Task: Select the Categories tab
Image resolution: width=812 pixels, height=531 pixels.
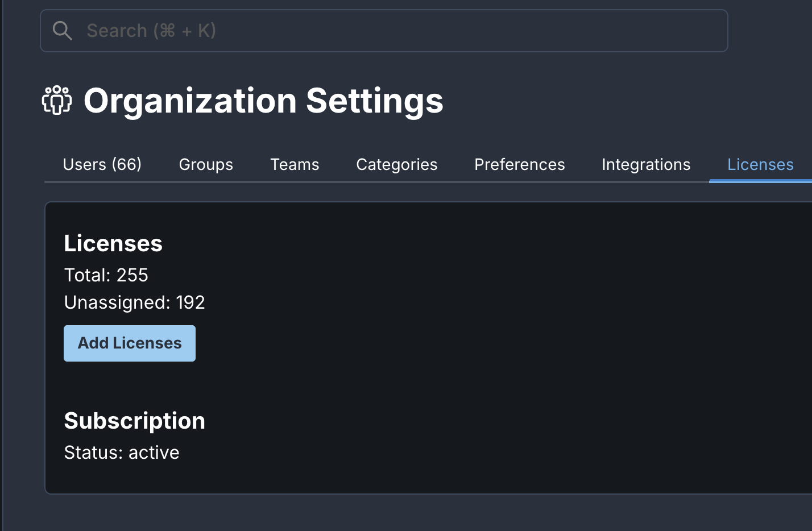Action: click(x=396, y=165)
